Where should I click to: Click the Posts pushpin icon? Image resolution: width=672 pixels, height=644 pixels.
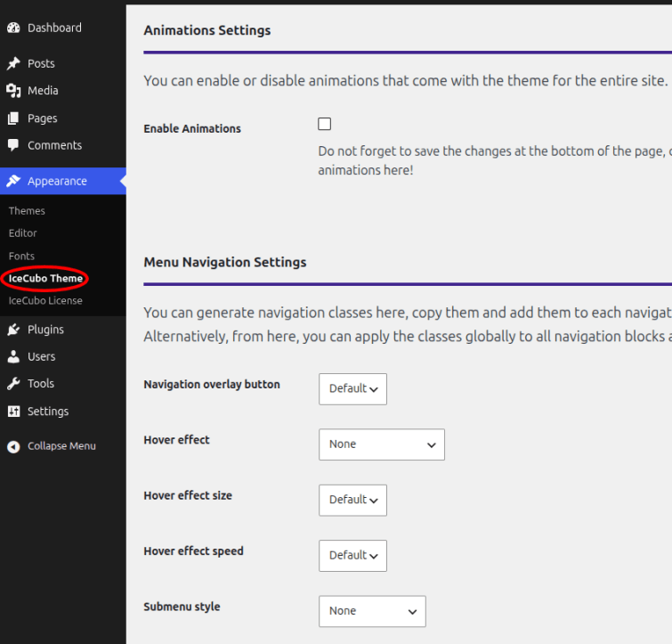coord(13,63)
